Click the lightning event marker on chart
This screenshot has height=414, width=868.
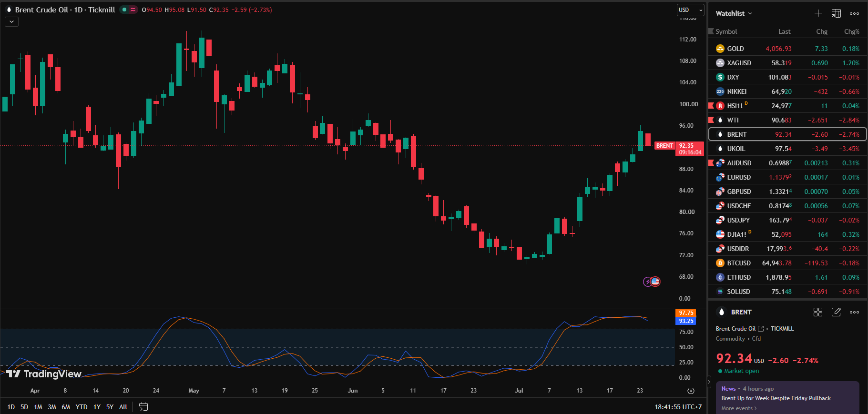647,282
